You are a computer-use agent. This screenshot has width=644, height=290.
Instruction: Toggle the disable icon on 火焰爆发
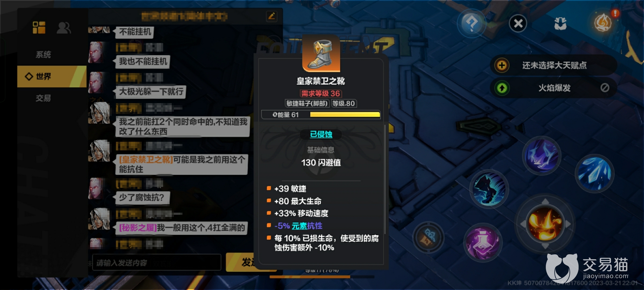[x=605, y=88]
